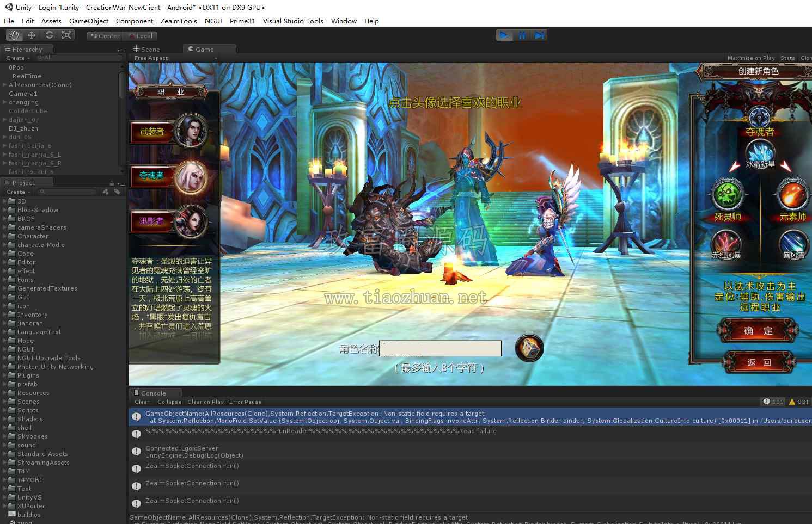The height and width of the screenshot is (524, 812).
Task: Select the Connected:LgoicServer log icon
Action: 136,452
